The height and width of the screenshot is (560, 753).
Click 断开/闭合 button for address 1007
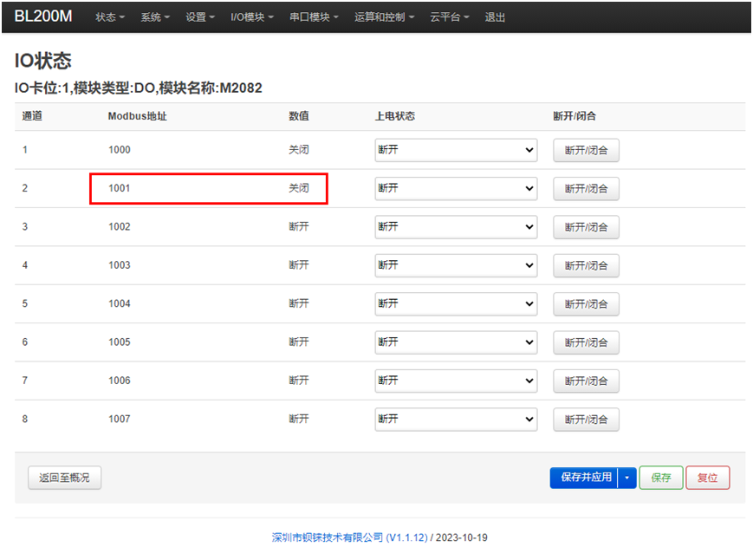pos(586,420)
